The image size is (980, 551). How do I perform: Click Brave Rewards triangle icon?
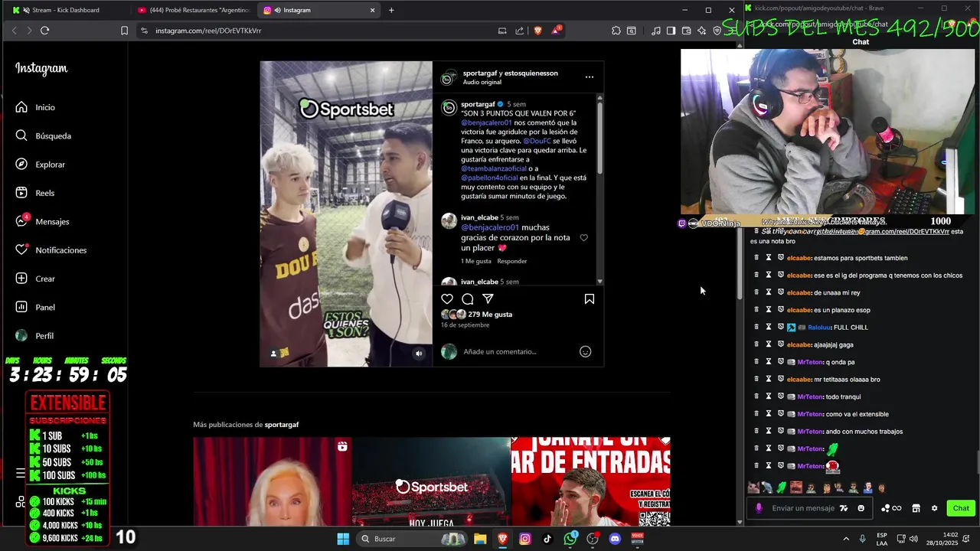pos(557,31)
